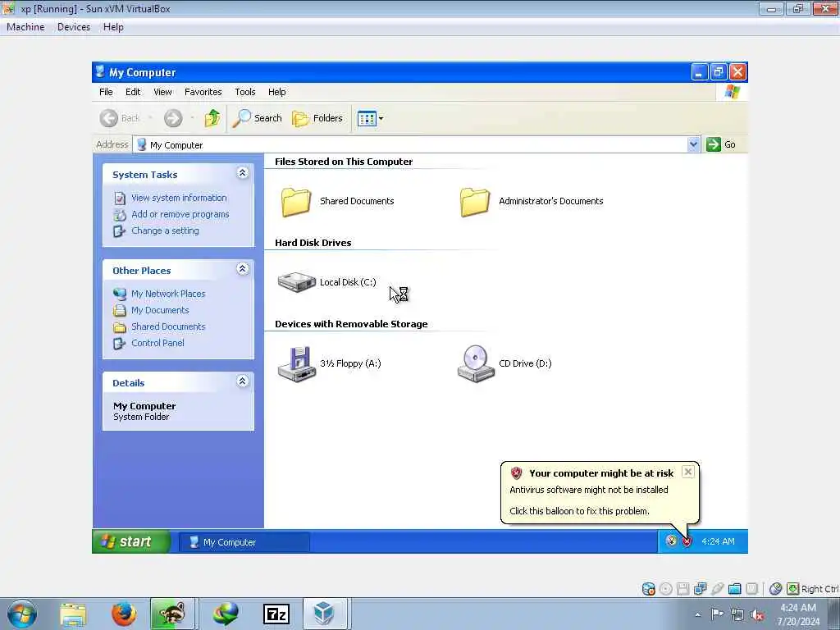Viewport: 840px width, 630px height.
Task: Click the 'Your computer might be at risk' balloon
Action: point(600,492)
